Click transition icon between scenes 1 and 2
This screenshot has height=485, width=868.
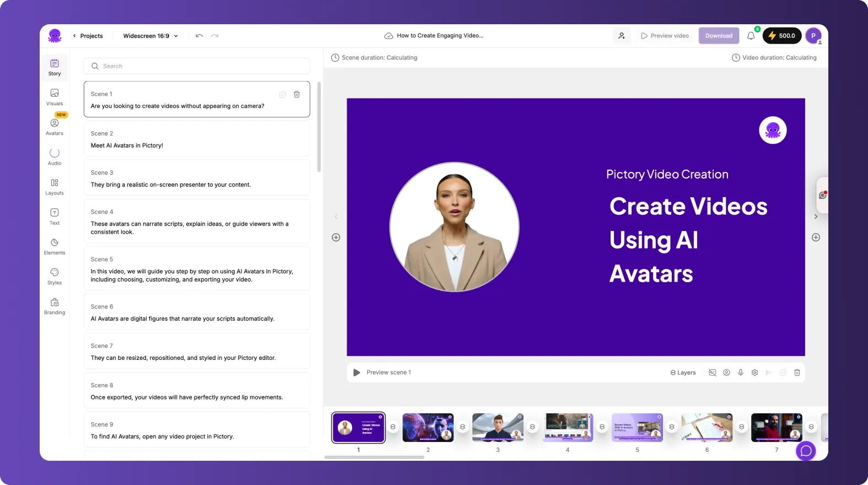pyautogui.click(x=393, y=427)
